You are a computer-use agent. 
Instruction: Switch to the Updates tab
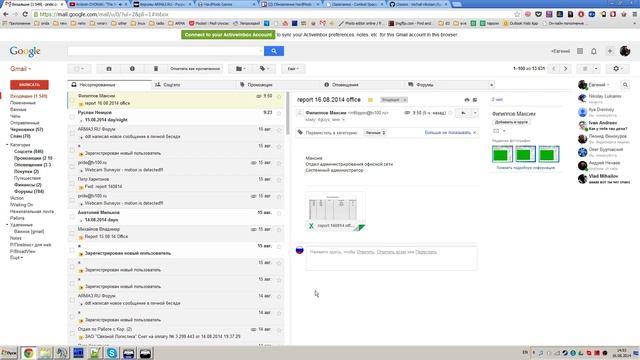[x=362, y=84]
